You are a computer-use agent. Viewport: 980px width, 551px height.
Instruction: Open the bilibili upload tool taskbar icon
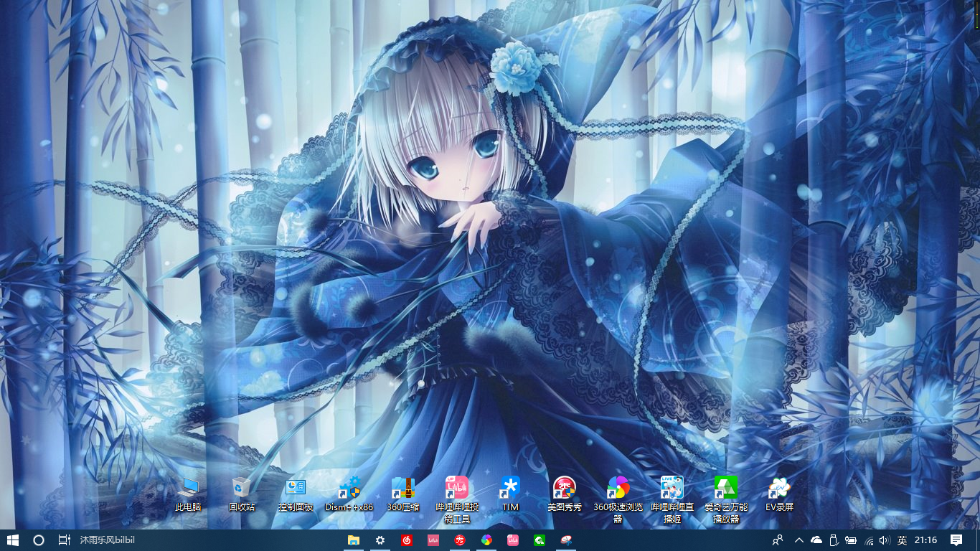(433, 540)
